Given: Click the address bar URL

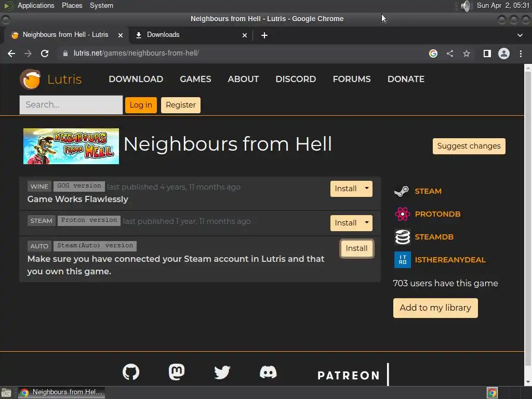Looking at the screenshot, I should [136, 54].
